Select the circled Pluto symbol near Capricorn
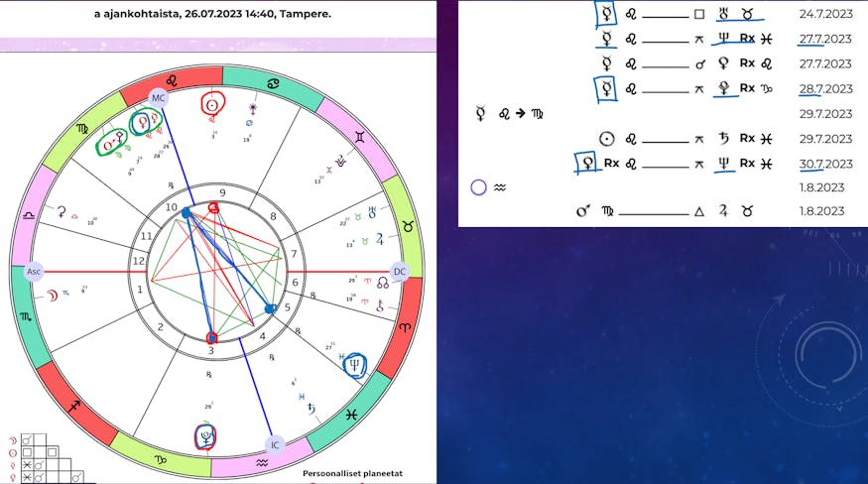Screen dimensions: 868x484 206,434
